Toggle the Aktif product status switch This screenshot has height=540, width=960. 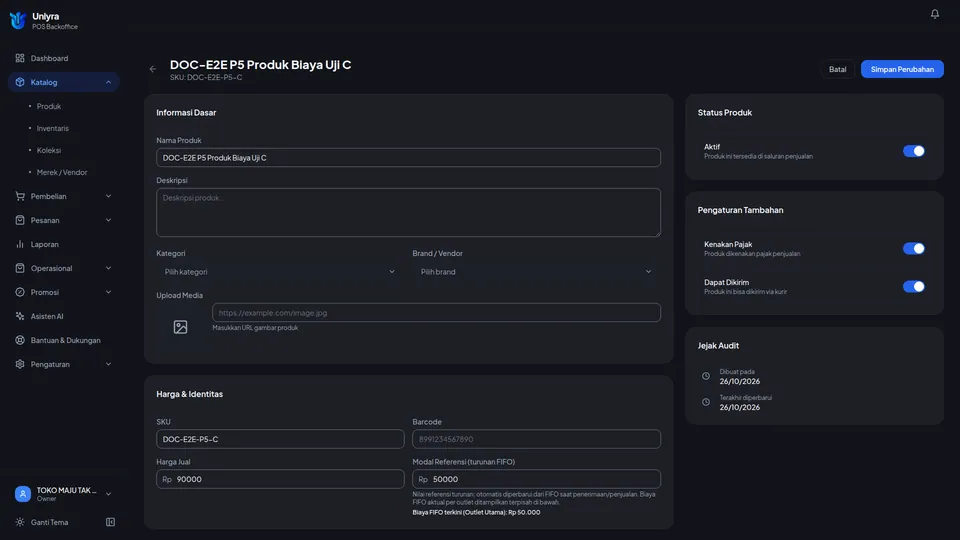coord(913,151)
